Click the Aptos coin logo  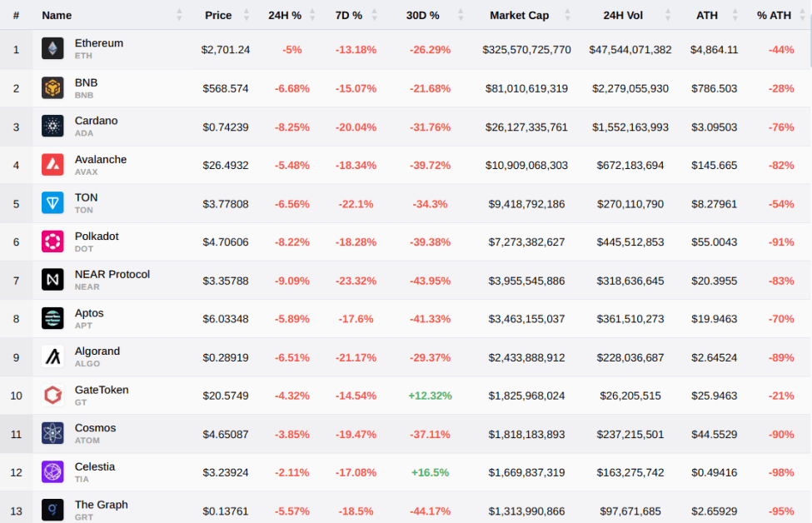pyautogui.click(x=52, y=318)
